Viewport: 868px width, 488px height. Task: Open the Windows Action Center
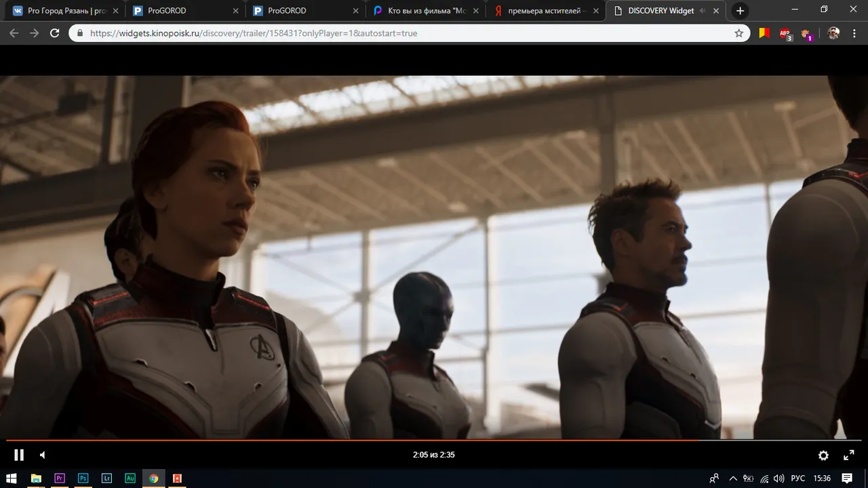pyautogui.click(x=847, y=478)
